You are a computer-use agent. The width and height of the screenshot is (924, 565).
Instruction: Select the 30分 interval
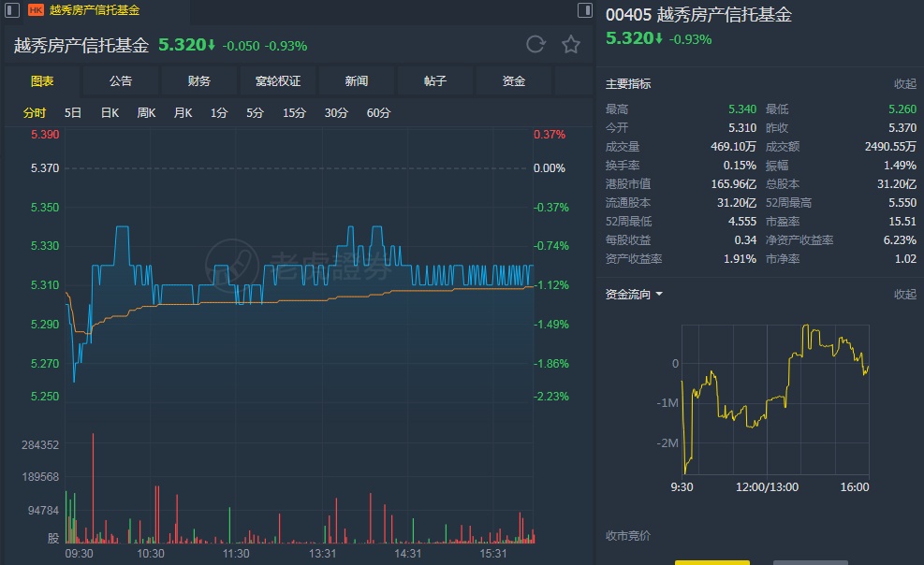point(336,113)
